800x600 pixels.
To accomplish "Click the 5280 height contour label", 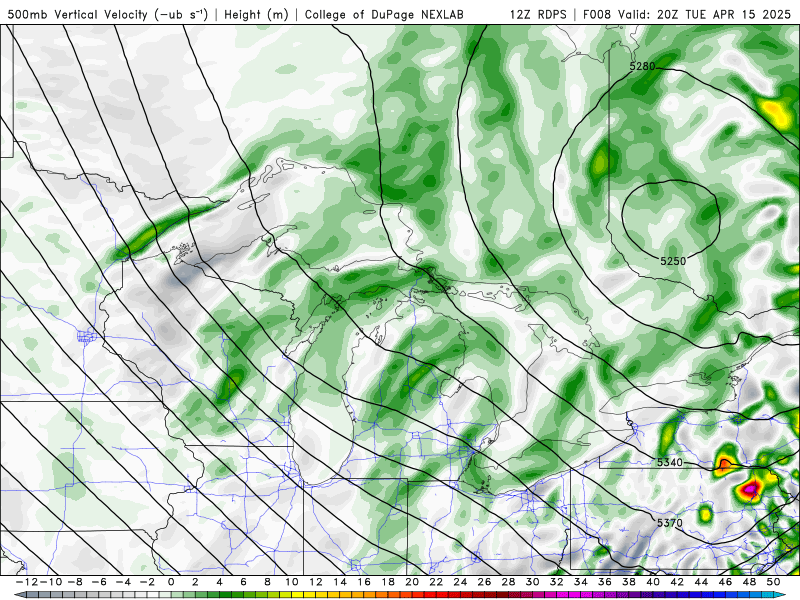I will 642,66.
